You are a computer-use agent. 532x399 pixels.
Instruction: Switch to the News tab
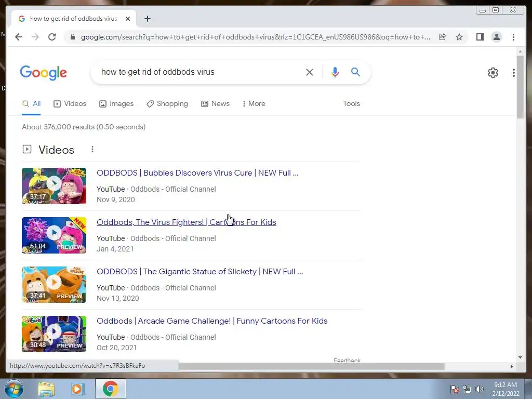215,104
